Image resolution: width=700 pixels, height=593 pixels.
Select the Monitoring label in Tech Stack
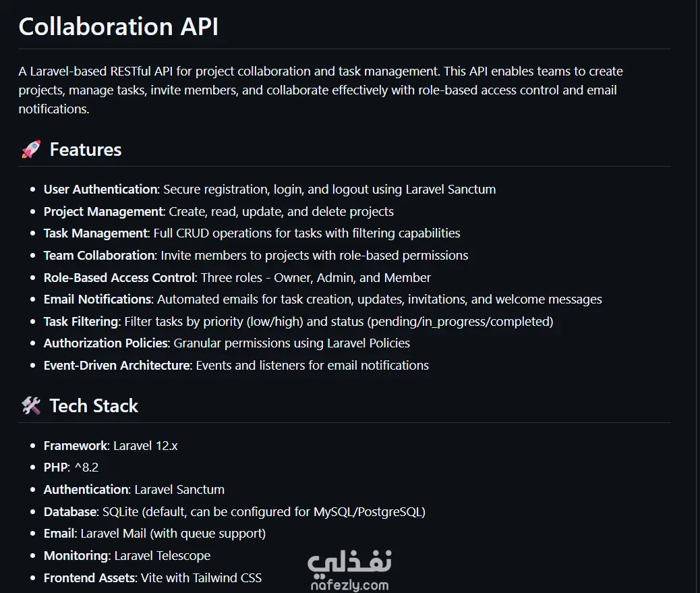[76, 556]
